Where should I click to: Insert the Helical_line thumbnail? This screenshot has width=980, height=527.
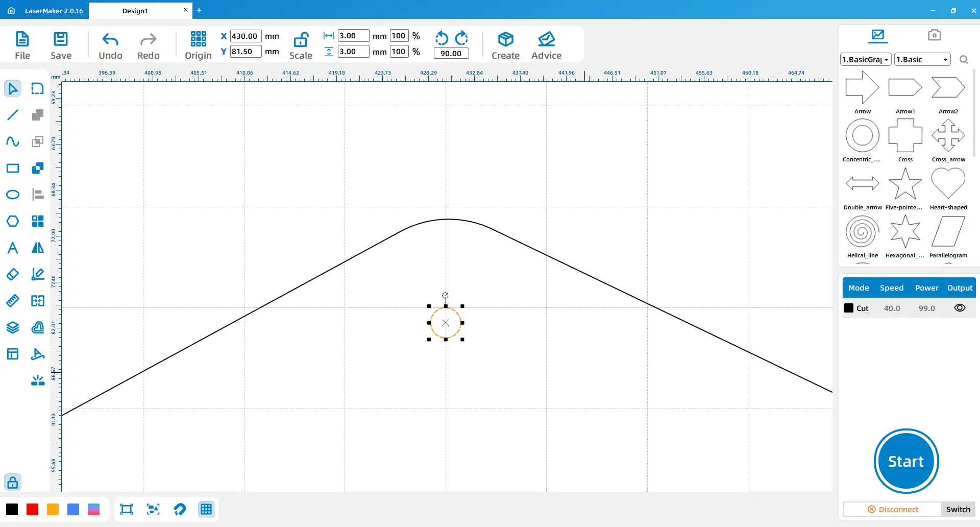(862, 231)
